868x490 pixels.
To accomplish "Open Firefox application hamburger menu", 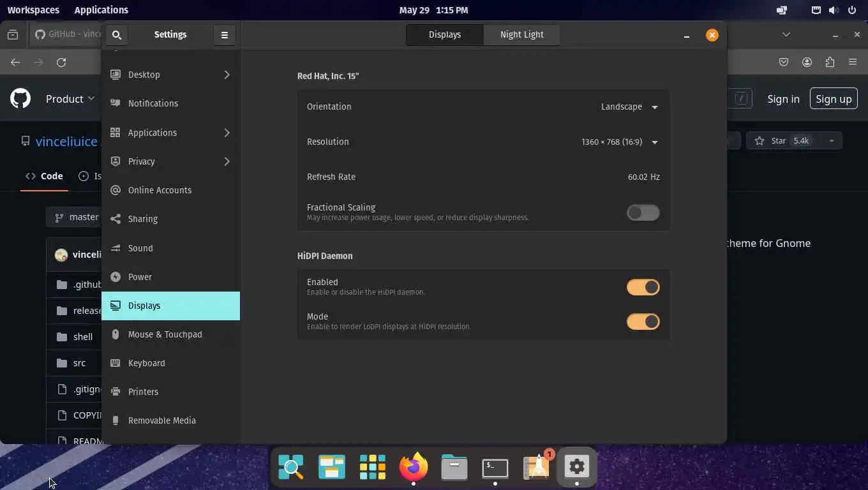I will [x=853, y=63].
